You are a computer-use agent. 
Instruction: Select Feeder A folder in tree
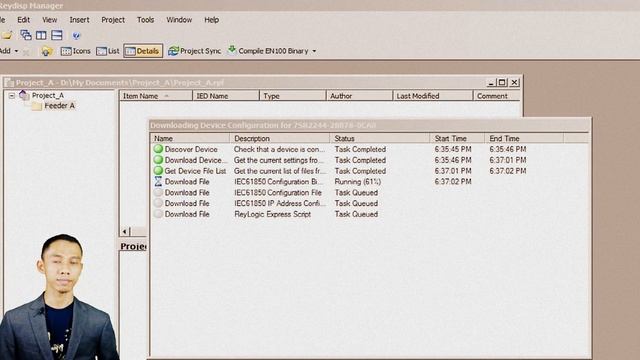[60, 106]
